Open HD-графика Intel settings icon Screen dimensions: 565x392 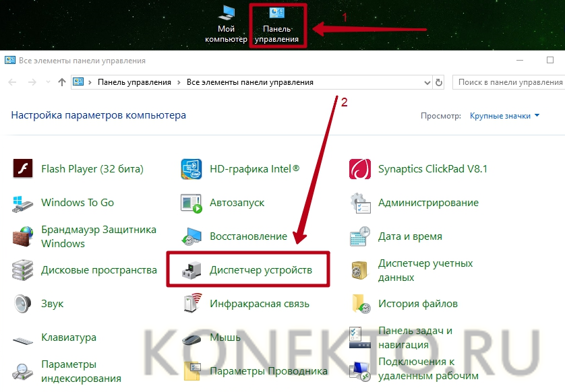191,169
